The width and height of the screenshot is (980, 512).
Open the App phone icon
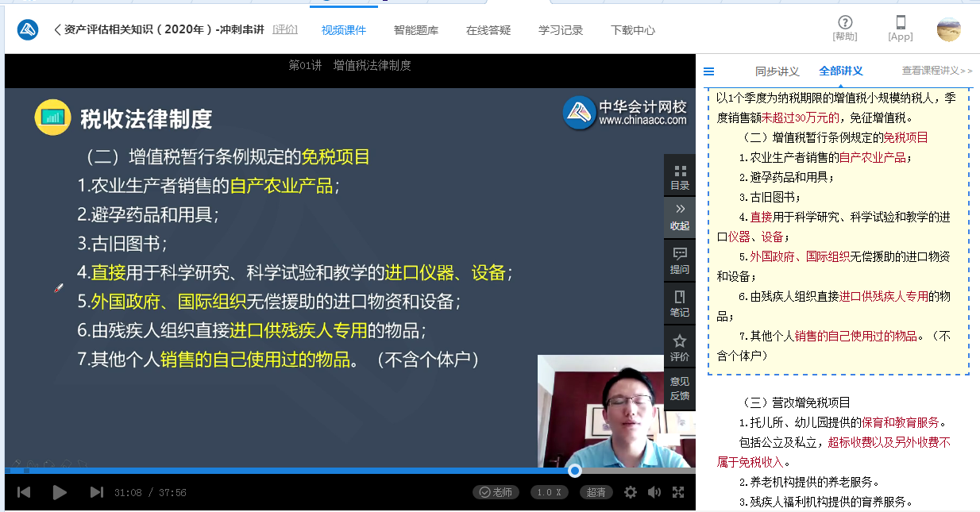click(901, 28)
